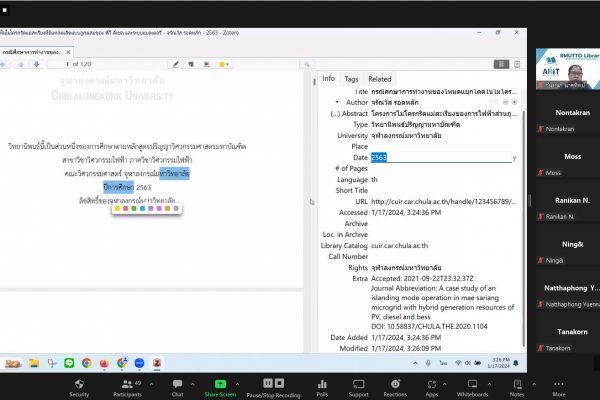Viewport: 600px width, 400px height.
Task: Toggle the notes pane icon in reader toolbar
Action: click(517, 64)
